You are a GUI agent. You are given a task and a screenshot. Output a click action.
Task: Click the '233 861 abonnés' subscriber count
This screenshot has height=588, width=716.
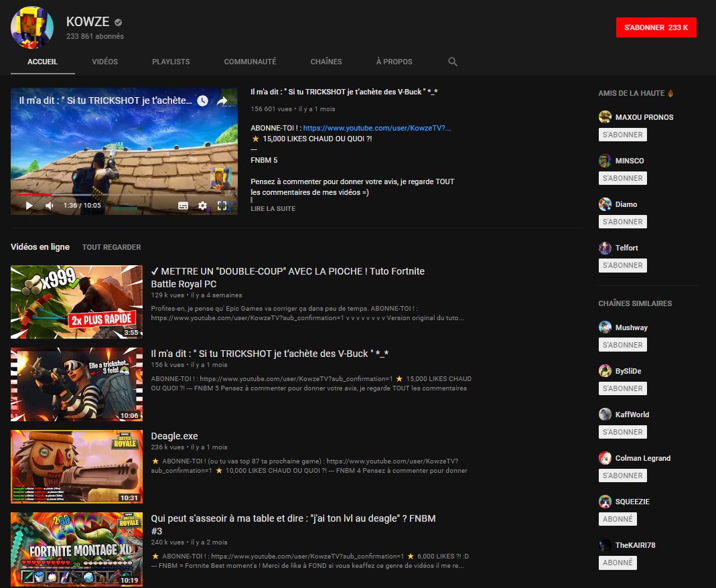[95, 36]
